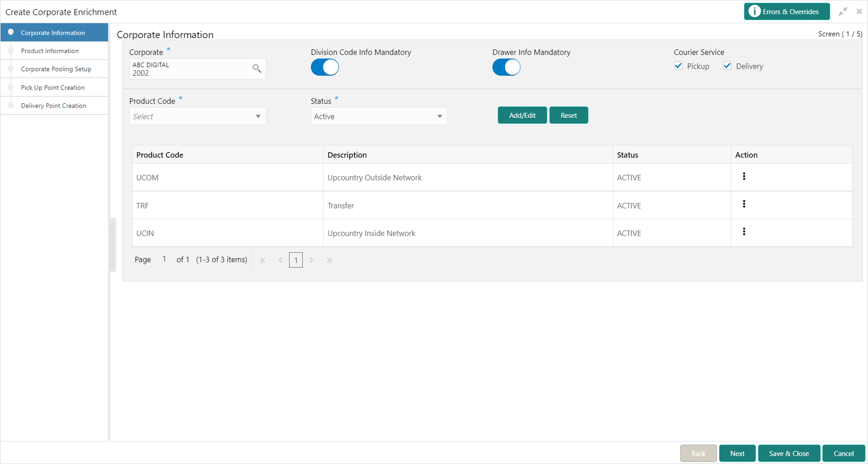Click the Reset button
Viewport: 868px width, 464px height.
pos(569,115)
